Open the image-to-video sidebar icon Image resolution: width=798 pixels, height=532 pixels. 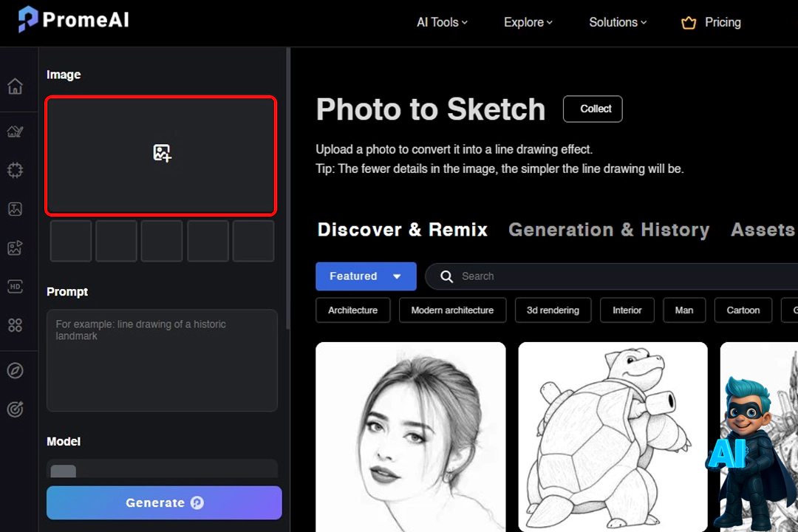pyautogui.click(x=15, y=248)
